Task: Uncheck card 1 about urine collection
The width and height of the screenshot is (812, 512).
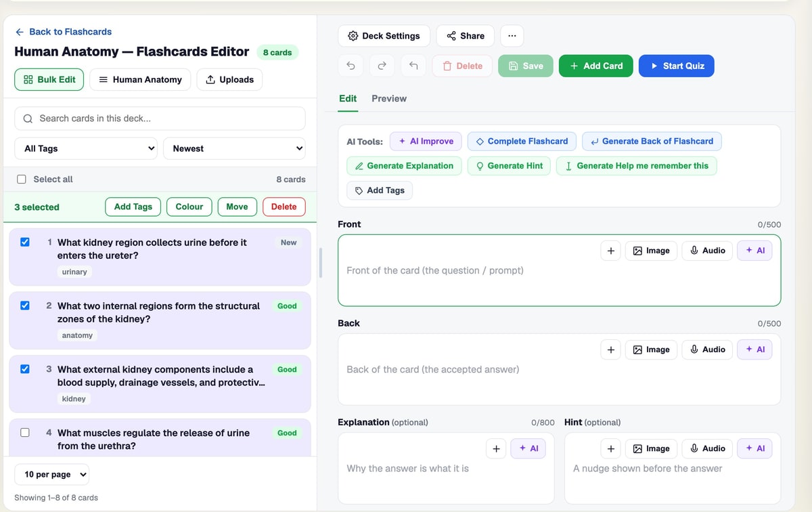Action: tap(25, 242)
